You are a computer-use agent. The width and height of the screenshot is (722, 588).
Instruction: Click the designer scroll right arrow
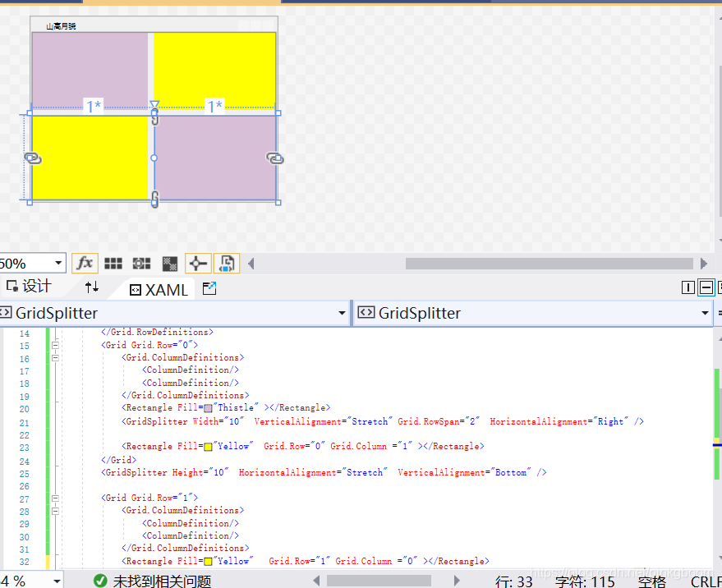coord(704,264)
